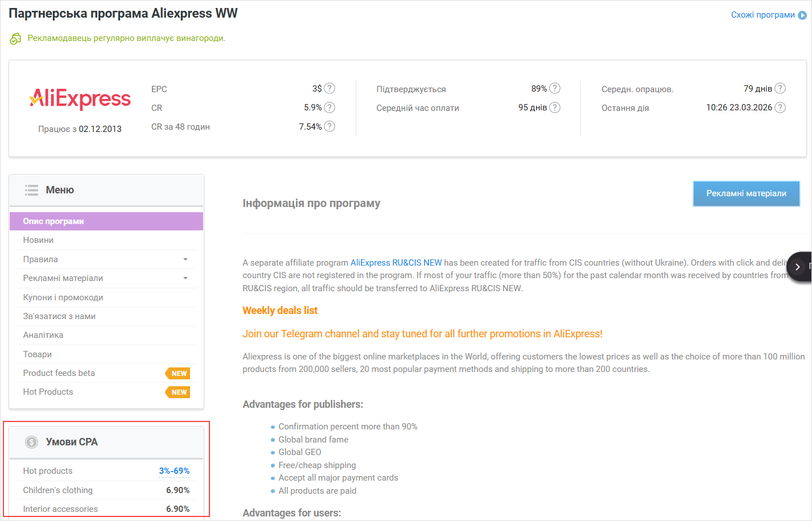The height and width of the screenshot is (521, 812).
Task: Click help icon for CR за 48 годин
Action: coord(329,126)
